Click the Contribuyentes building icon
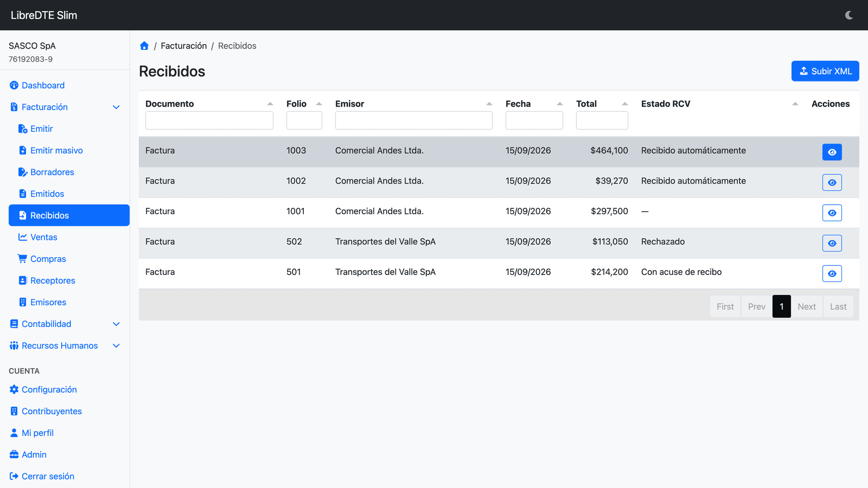 (14, 411)
